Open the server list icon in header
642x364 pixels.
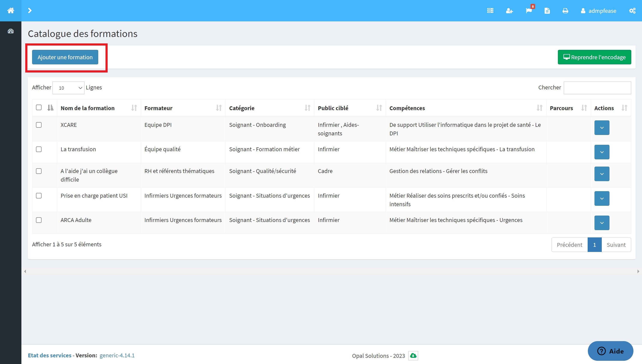[x=490, y=11]
